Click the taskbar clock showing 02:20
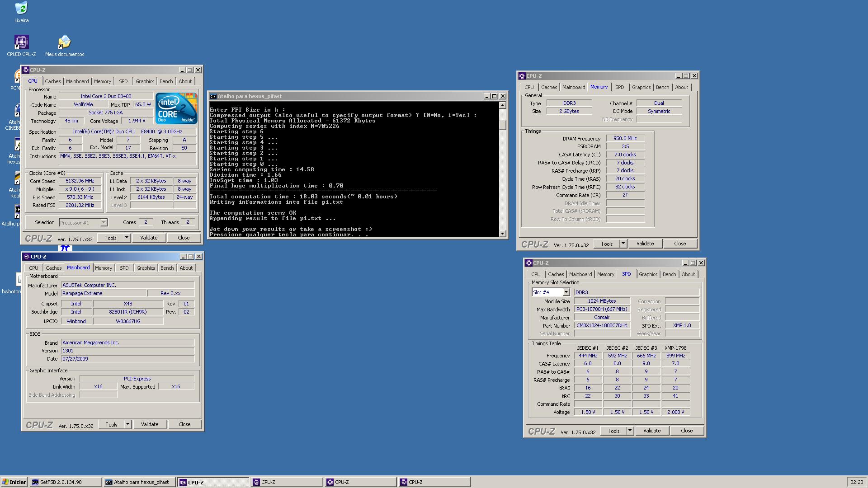The image size is (868, 488). coord(856,482)
